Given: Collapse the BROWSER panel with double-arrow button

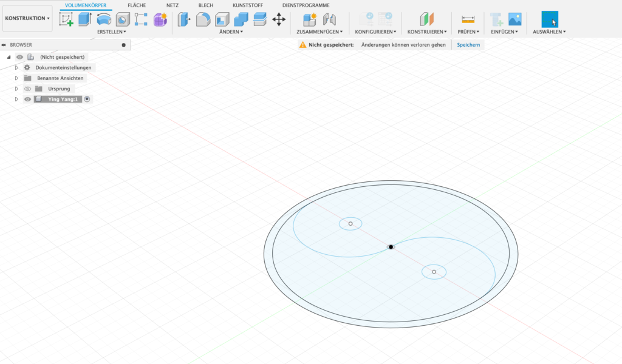Looking at the screenshot, I should (x=4, y=45).
